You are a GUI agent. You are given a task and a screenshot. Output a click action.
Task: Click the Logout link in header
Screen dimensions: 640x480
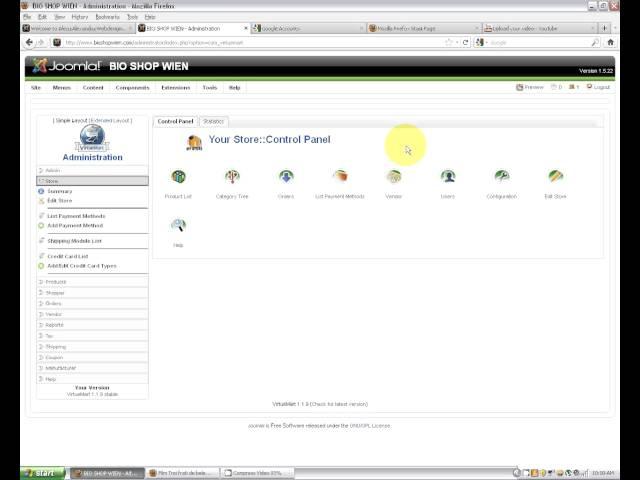598,87
